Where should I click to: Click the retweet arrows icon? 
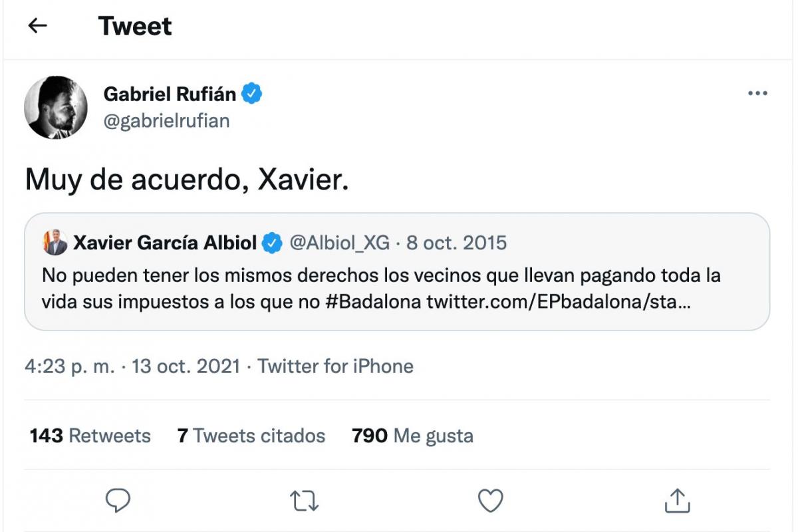coord(305,501)
